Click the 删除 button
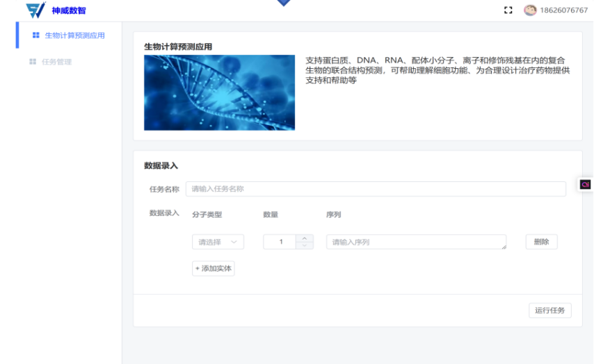Viewport: 594px width, 364px height. point(541,242)
